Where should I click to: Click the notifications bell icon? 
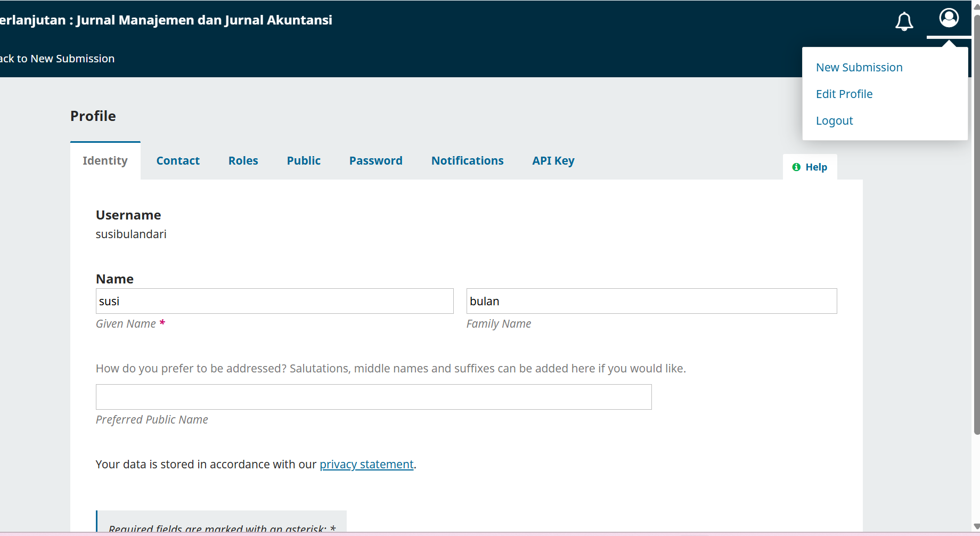click(904, 21)
